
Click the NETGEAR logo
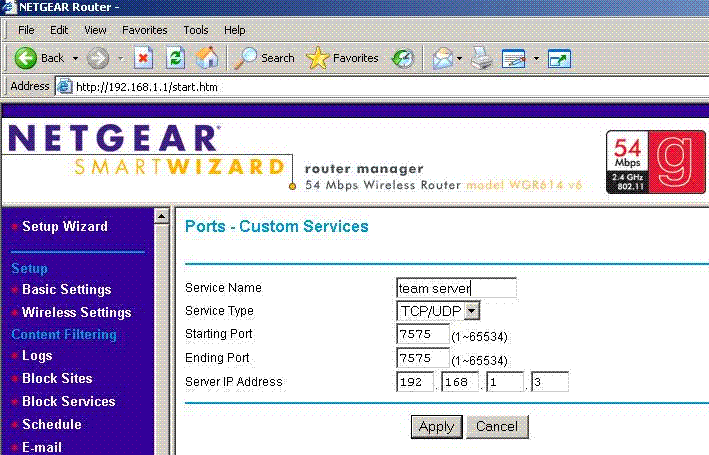tap(113, 138)
